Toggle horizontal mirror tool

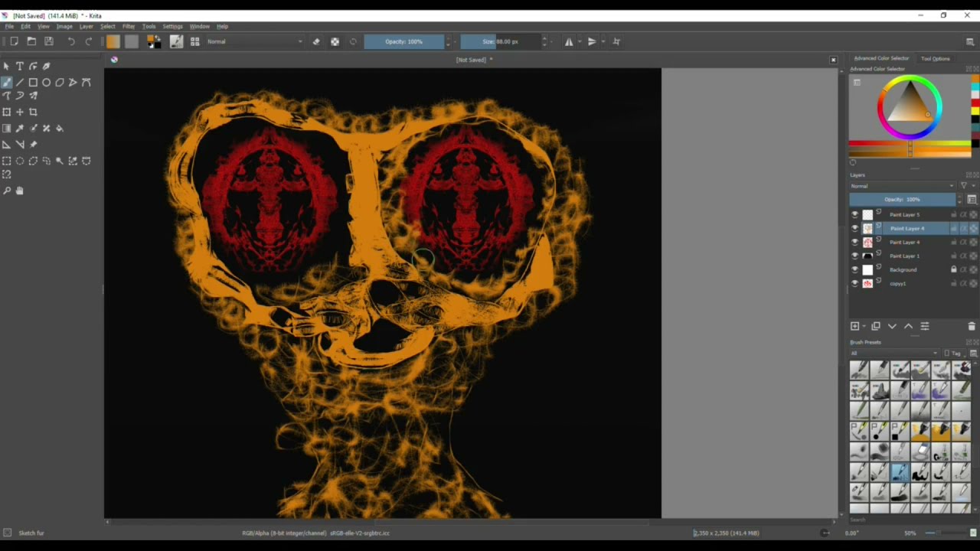click(569, 41)
